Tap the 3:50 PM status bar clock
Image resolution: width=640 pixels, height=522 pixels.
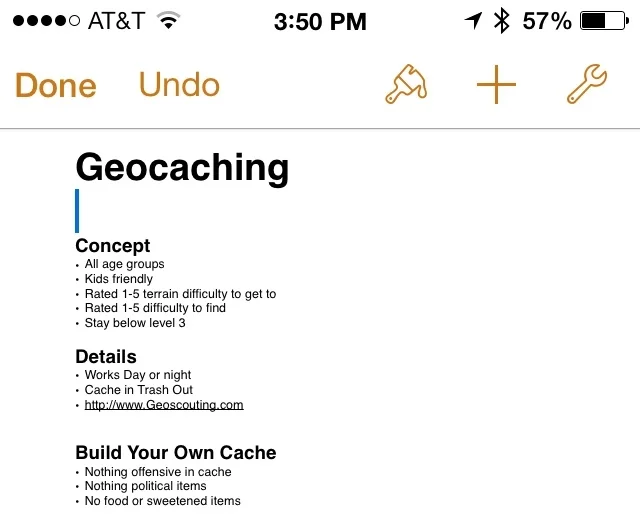(x=319, y=20)
